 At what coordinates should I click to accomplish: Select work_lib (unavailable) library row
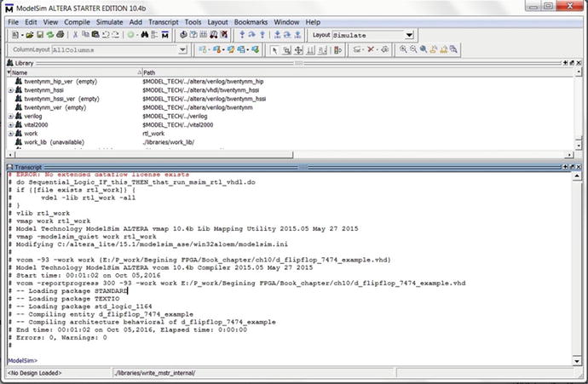point(54,142)
